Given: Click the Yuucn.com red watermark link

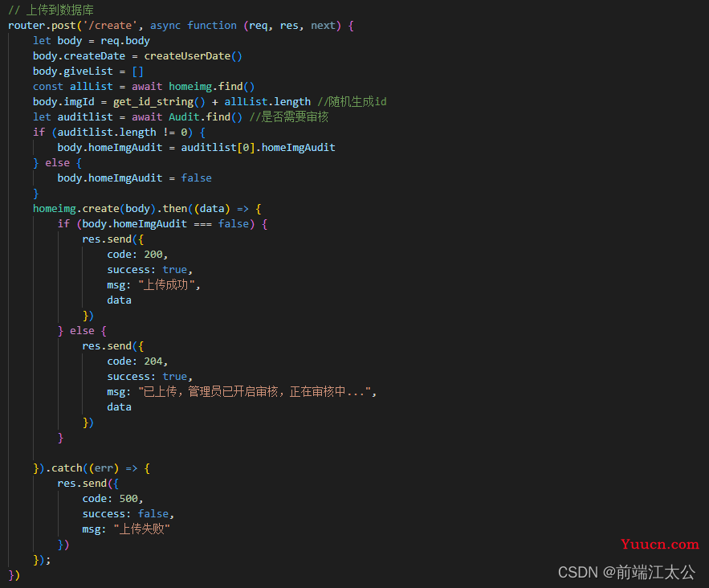Looking at the screenshot, I should 660,544.
